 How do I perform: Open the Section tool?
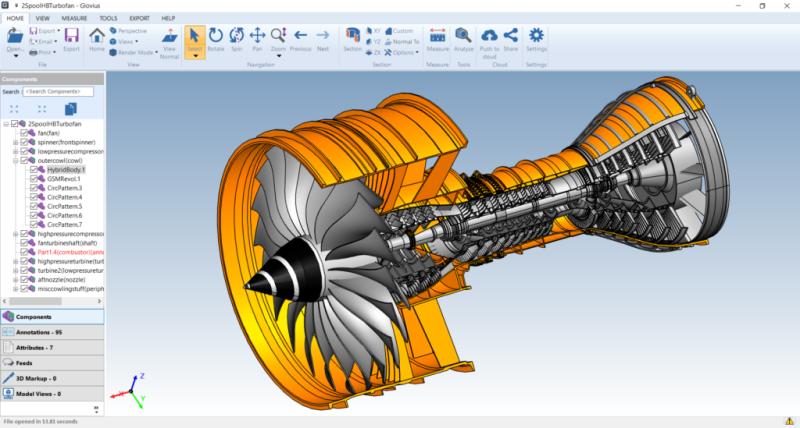(x=353, y=40)
